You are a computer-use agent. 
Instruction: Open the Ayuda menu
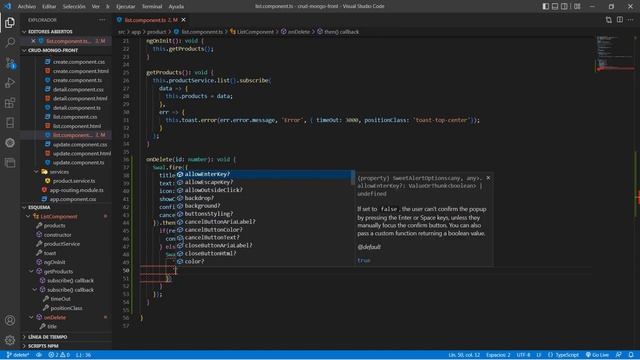point(176,7)
